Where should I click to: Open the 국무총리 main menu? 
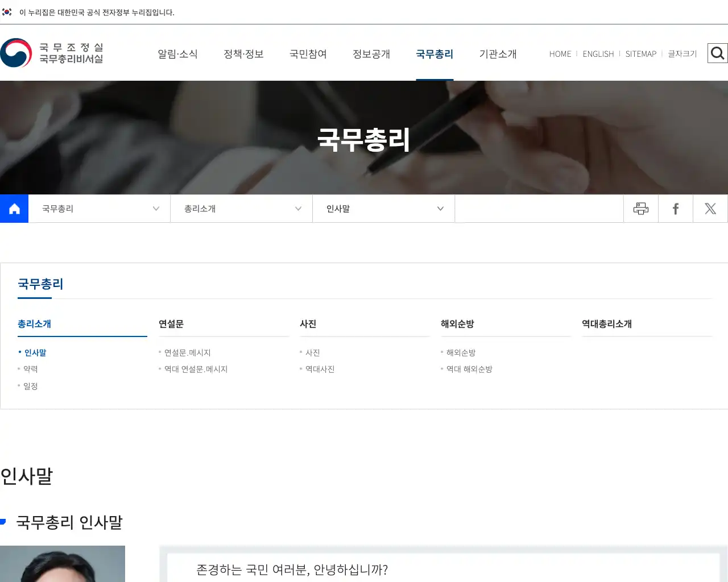pyautogui.click(x=435, y=54)
